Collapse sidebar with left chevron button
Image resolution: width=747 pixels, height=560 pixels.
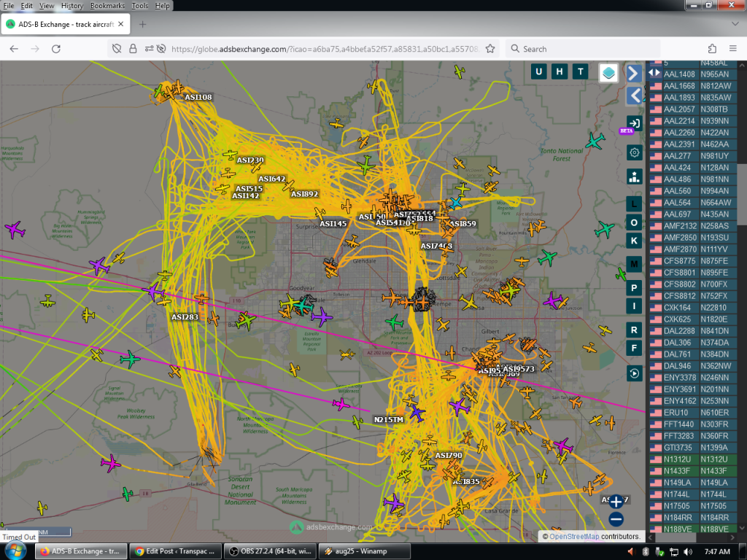point(634,96)
